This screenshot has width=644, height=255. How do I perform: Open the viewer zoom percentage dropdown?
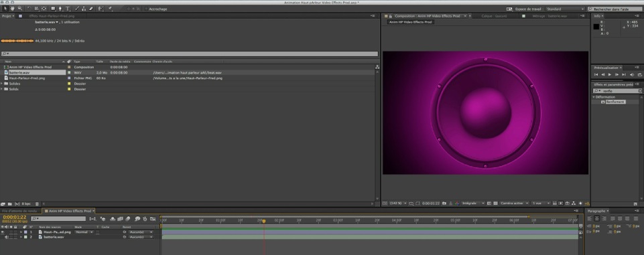coord(398,203)
